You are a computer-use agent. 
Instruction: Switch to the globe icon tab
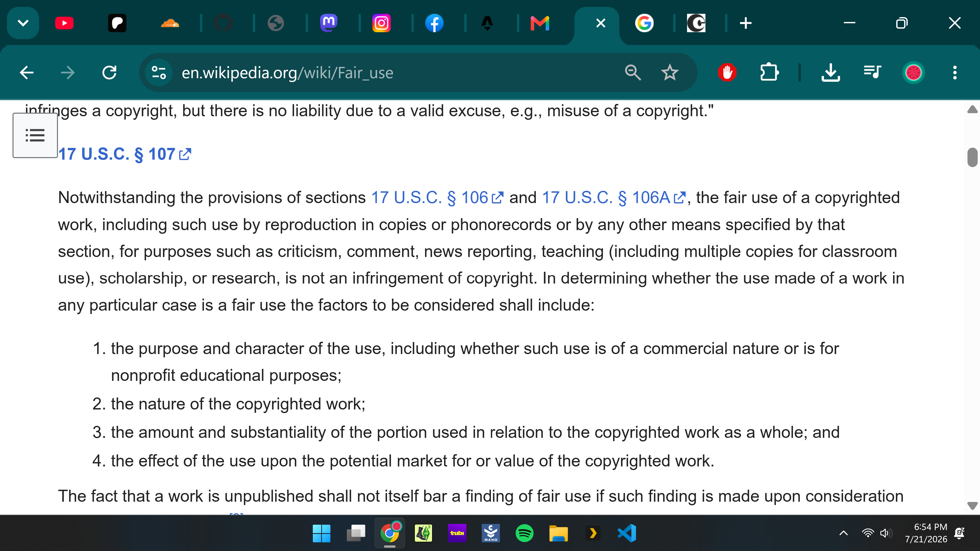pos(275,23)
